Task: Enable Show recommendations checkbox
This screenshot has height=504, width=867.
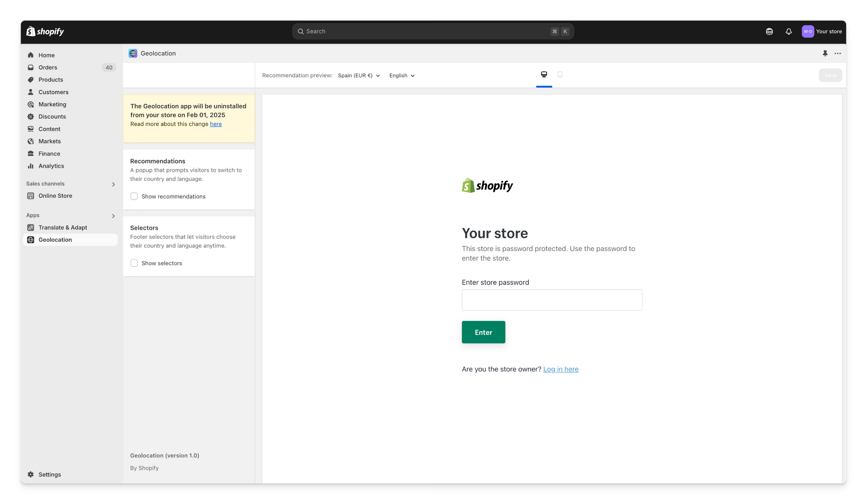Action: (134, 196)
